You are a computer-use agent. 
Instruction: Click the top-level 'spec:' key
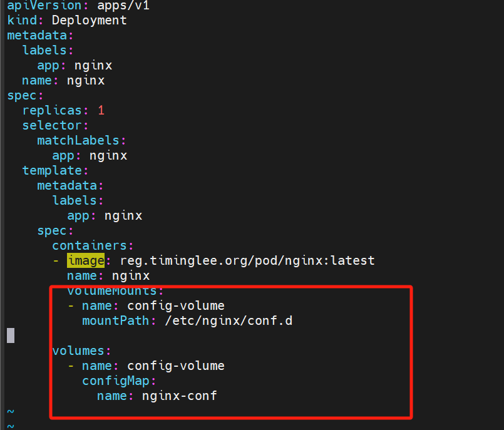(25, 95)
